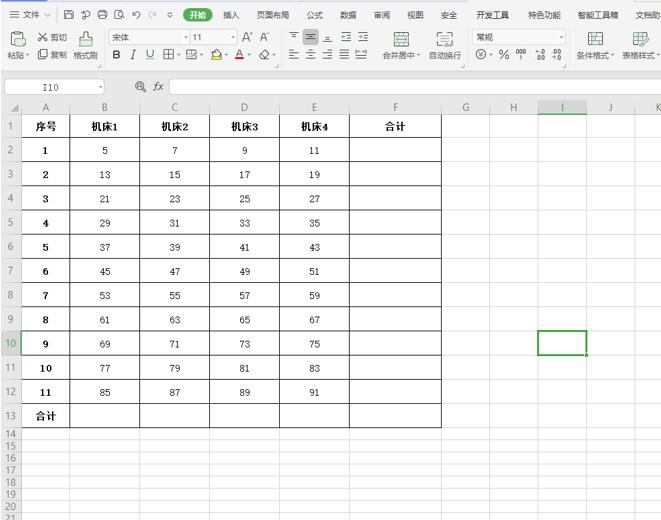Click the yellow fill color bucket
The height and width of the screenshot is (520, 661).
click(216, 54)
